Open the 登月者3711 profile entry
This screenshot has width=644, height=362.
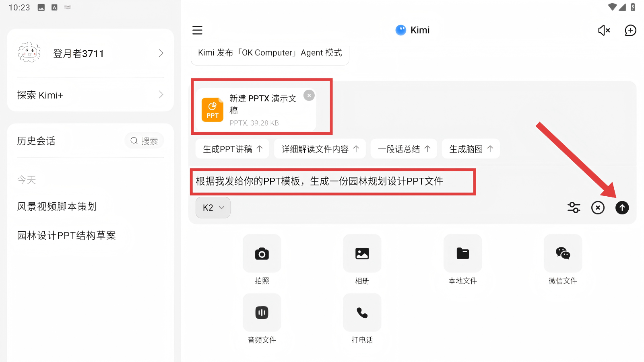click(91, 53)
